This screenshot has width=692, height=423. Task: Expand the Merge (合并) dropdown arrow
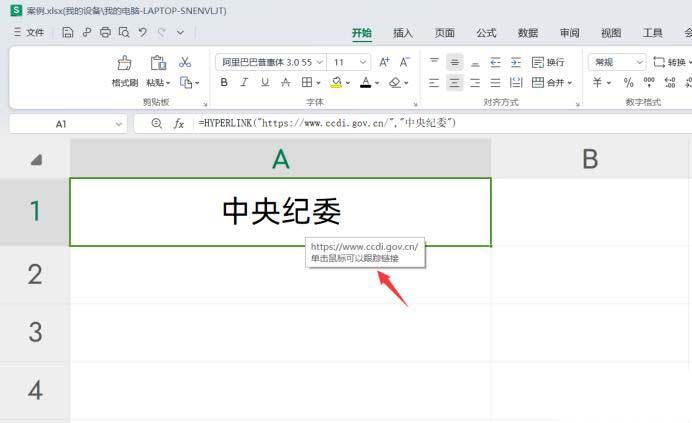point(570,83)
